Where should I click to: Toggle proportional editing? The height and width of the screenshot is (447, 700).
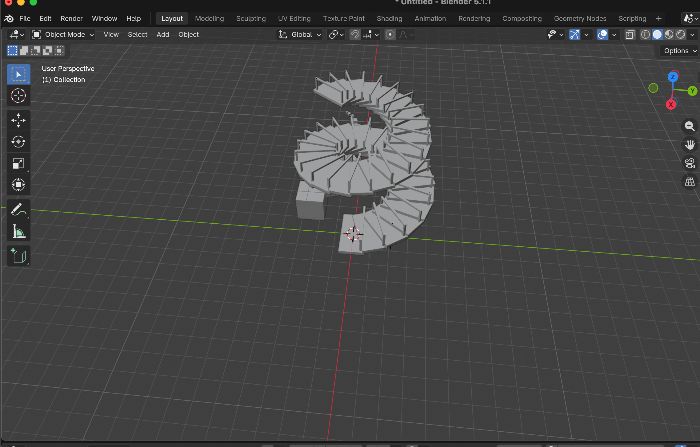click(x=390, y=34)
